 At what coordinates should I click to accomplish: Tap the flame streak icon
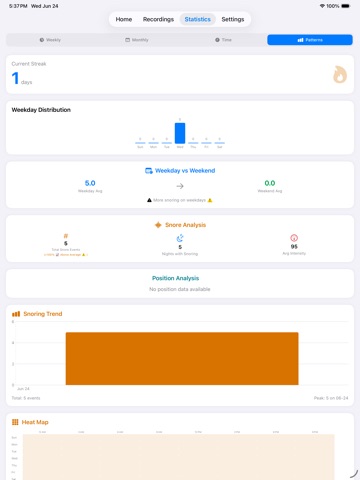[340, 75]
